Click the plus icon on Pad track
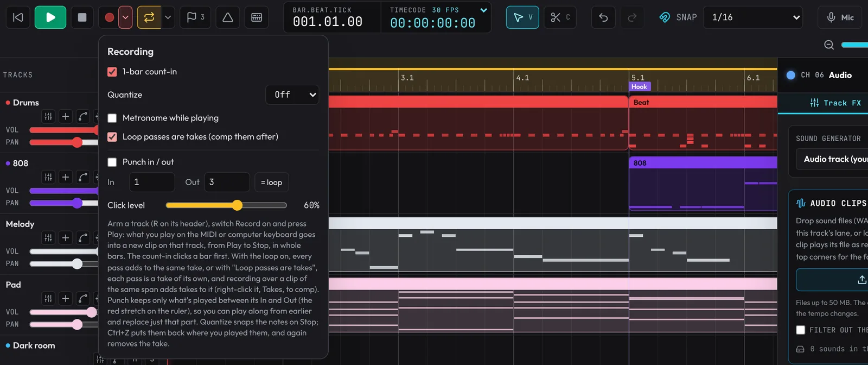The image size is (868, 365). (x=66, y=299)
